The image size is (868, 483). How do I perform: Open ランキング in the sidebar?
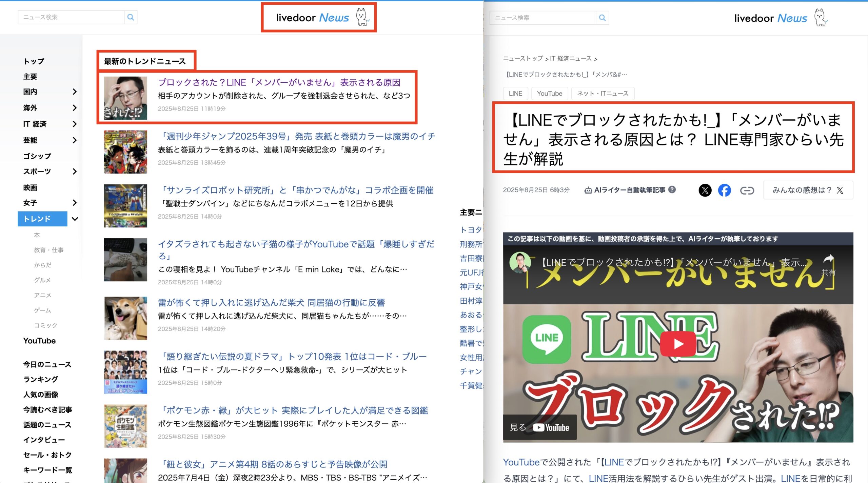40,379
